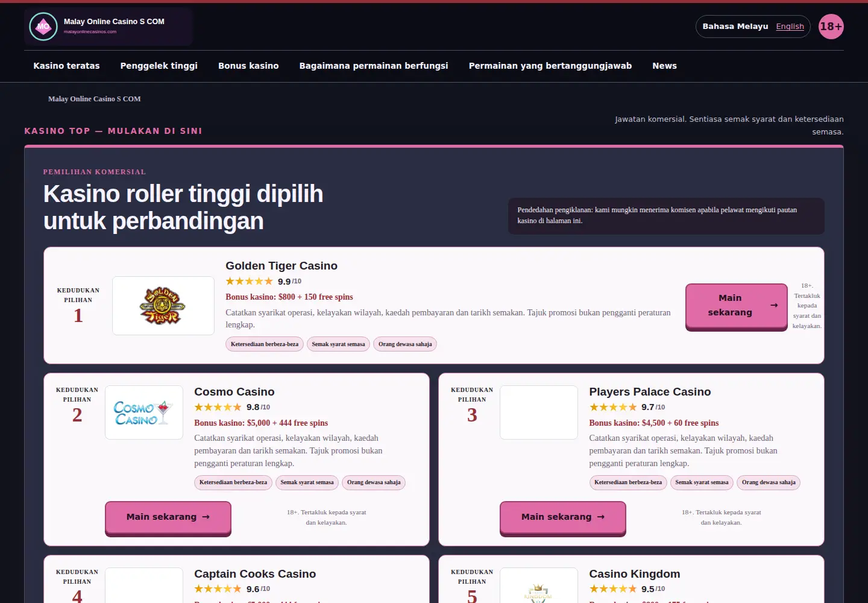Click Main sekarang for Cosmo Casino
This screenshot has height=603, width=868.
coord(168,517)
